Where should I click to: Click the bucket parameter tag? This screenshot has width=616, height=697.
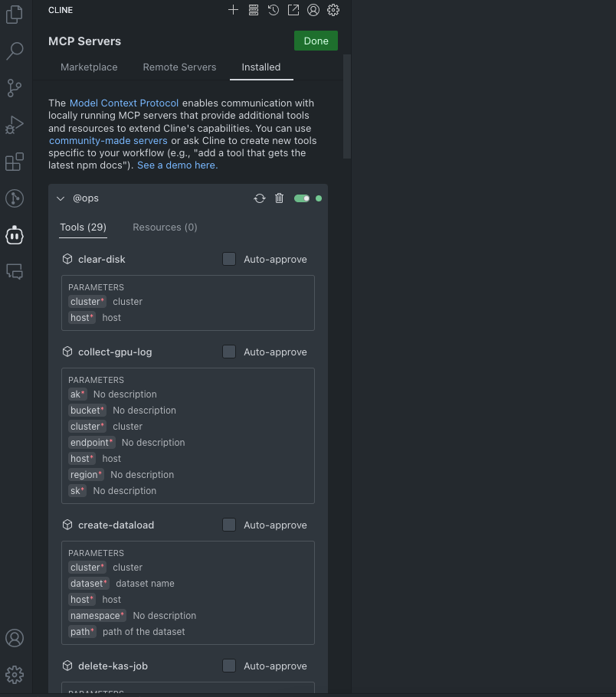(87, 411)
